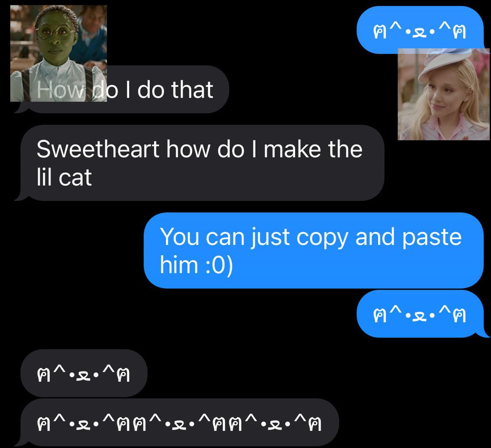The height and width of the screenshot is (448, 491).
Task: Tap the gray single cat emoticon bubble
Action: pos(84,373)
